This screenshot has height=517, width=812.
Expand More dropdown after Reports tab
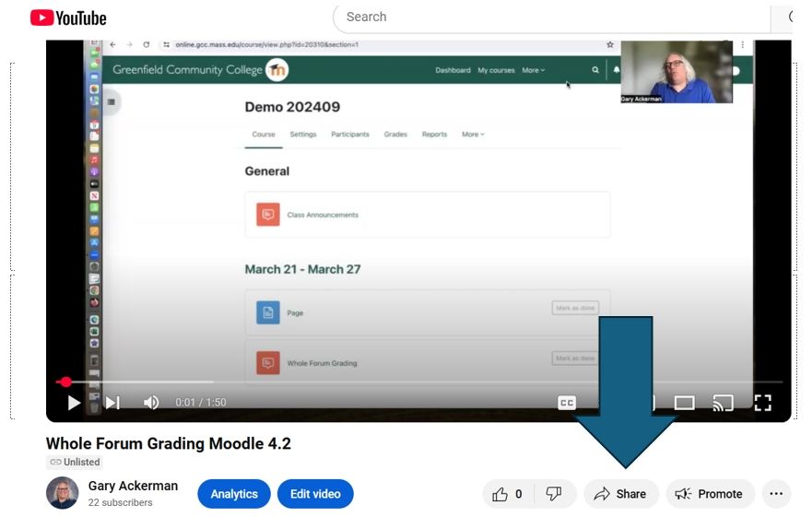473,135
